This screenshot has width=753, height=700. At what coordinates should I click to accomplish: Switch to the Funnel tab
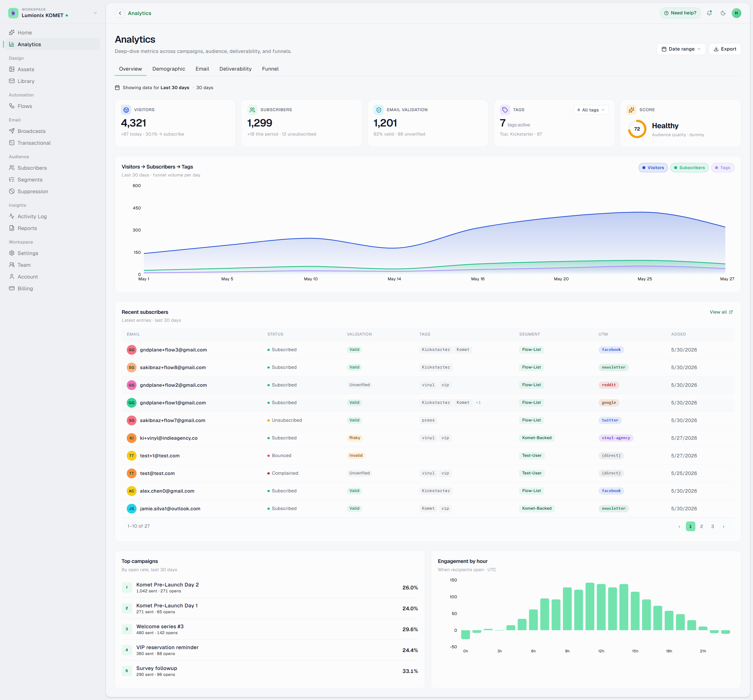click(x=270, y=69)
